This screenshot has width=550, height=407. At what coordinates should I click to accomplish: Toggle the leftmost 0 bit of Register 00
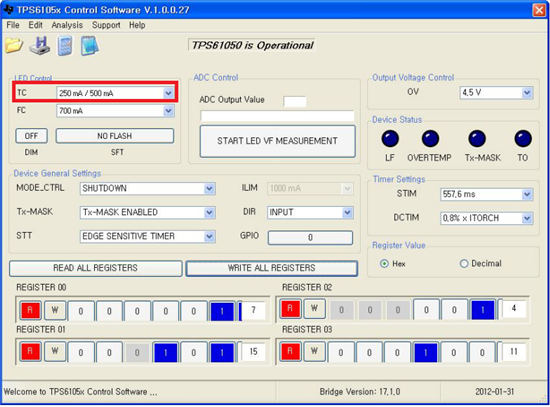[81, 311]
